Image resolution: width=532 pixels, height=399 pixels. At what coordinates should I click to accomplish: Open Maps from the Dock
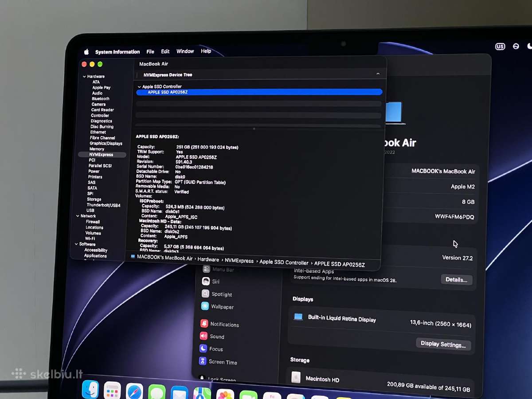[202, 394]
